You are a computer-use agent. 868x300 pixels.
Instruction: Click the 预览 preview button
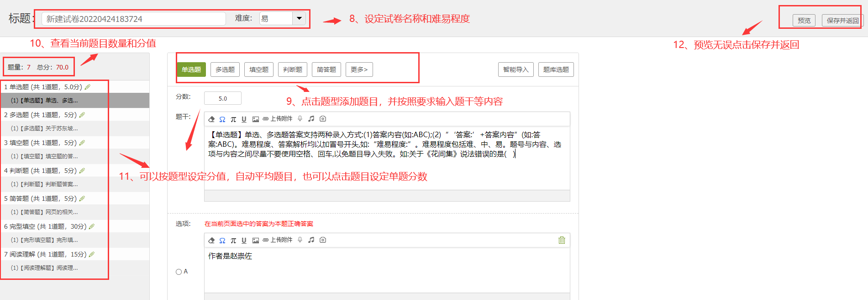point(804,21)
